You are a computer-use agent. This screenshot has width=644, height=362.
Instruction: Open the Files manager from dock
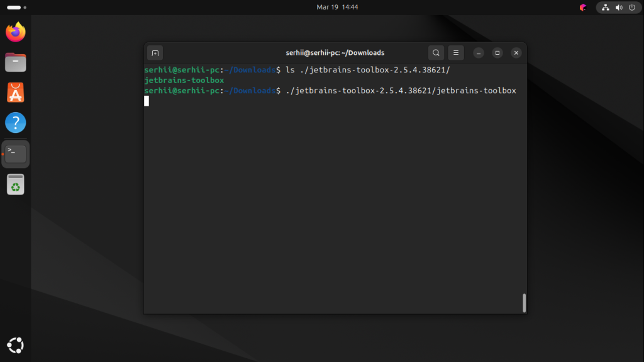tap(16, 62)
